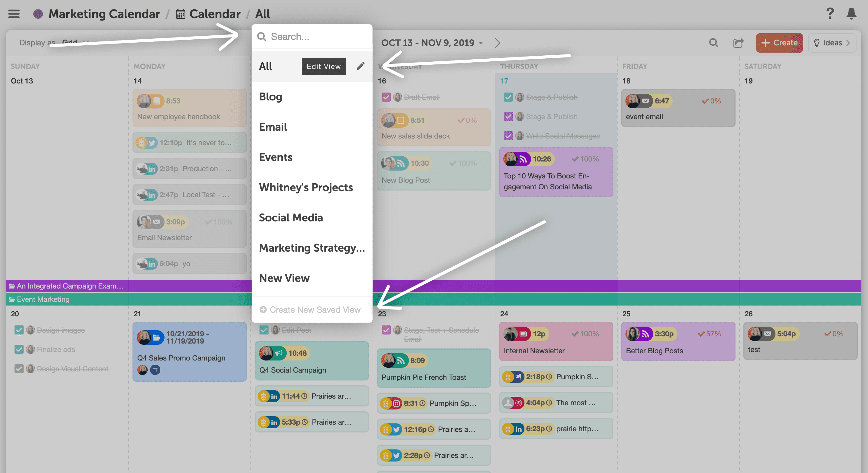Select the Social Media saved view

point(291,218)
